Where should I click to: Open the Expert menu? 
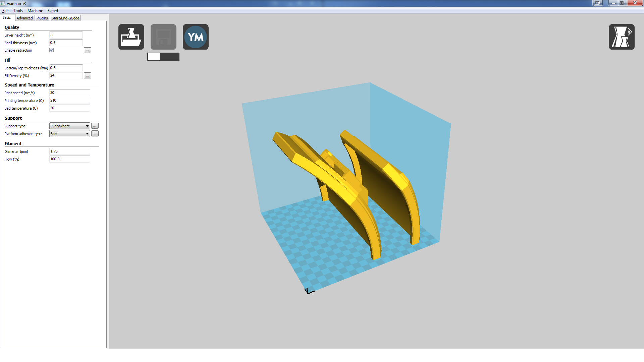(53, 11)
